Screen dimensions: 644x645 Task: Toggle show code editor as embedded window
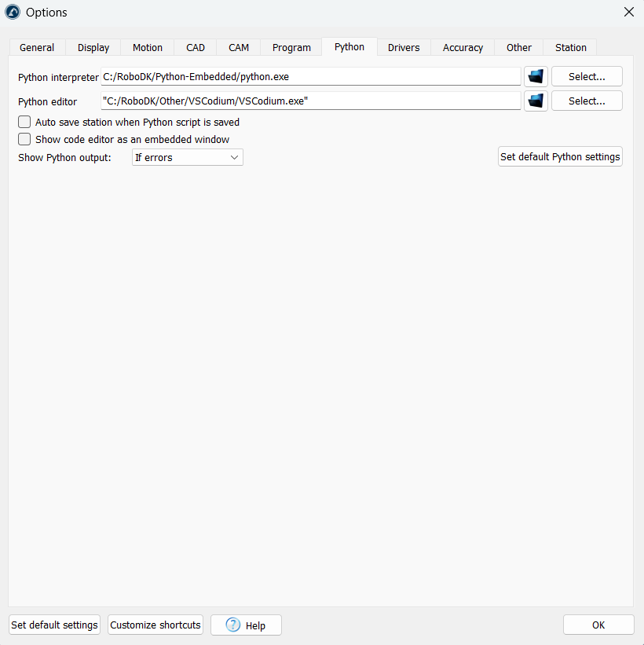(24, 139)
